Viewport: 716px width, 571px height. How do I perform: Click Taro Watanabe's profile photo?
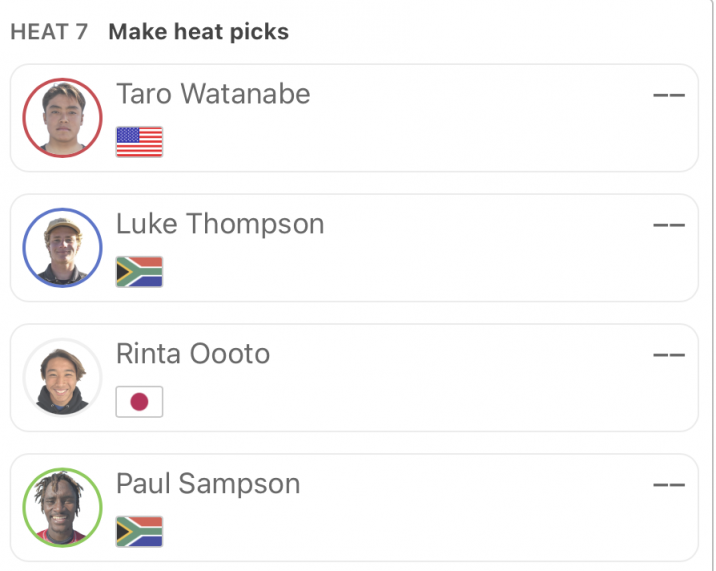63,118
